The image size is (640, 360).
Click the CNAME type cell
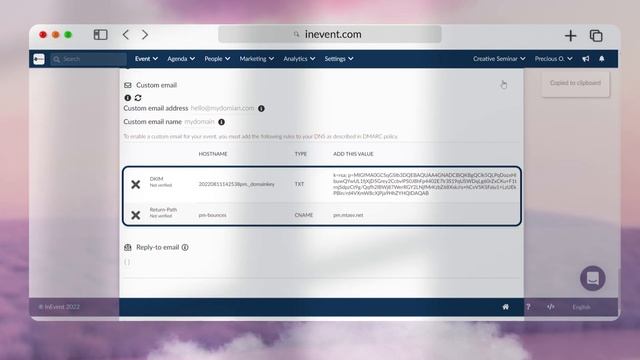[x=304, y=215]
